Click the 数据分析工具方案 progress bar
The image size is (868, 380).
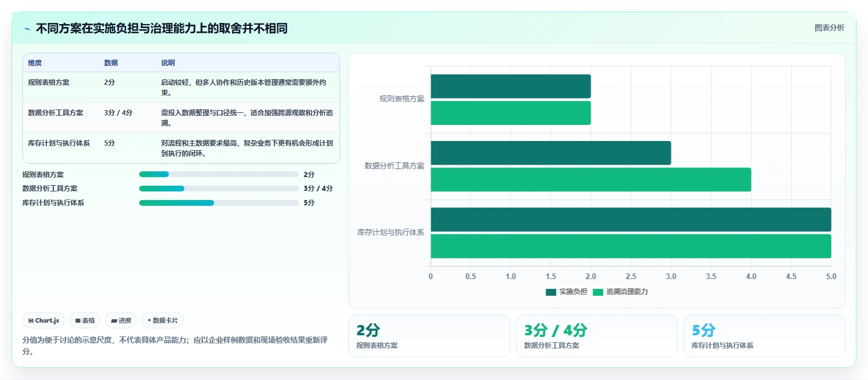point(219,188)
